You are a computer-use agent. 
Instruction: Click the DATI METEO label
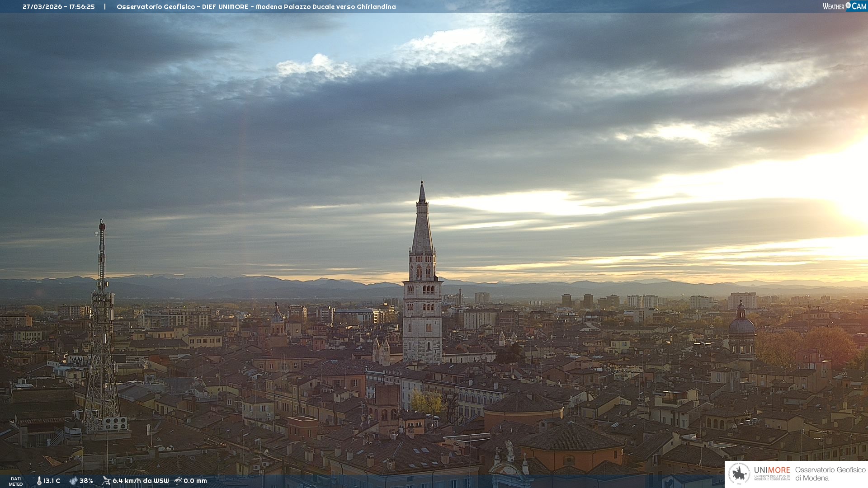click(16, 481)
